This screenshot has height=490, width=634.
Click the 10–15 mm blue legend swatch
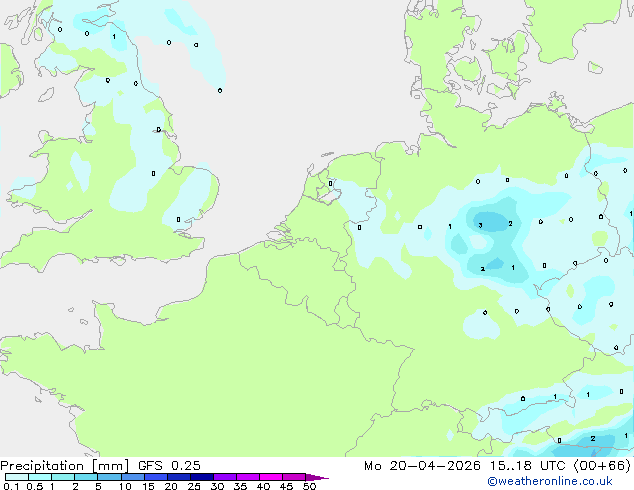click(x=133, y=477)
